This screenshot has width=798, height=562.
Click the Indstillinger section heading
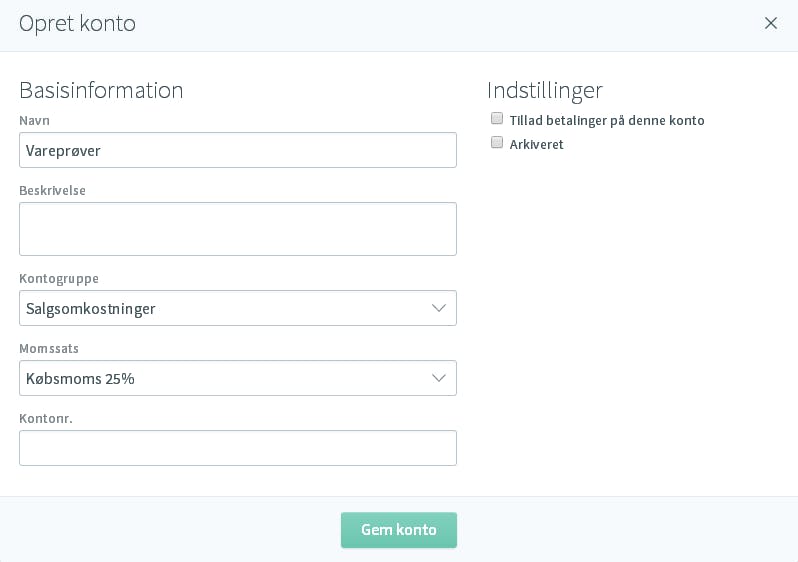click(x=545, y=91)
